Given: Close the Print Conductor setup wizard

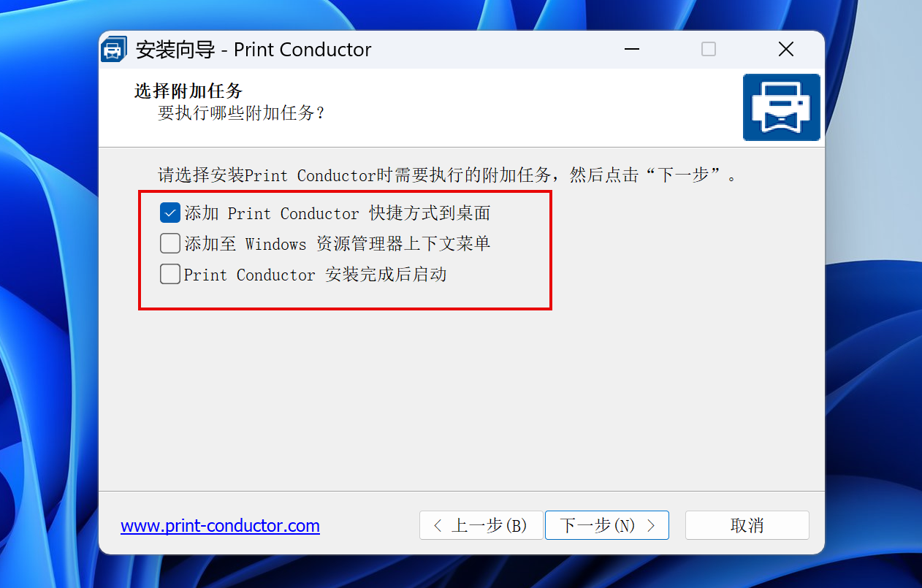Looking at the screenshot, I should pos(786,50).
